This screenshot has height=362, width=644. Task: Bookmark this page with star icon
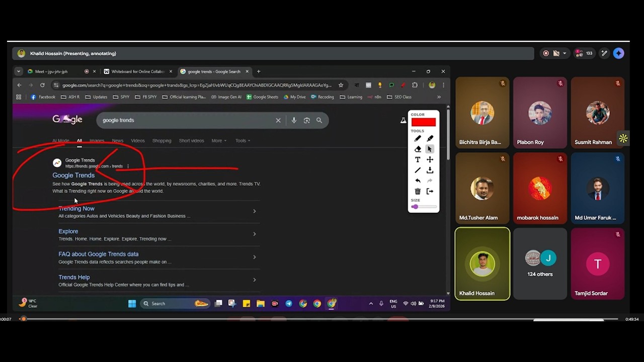click(341, 85)
